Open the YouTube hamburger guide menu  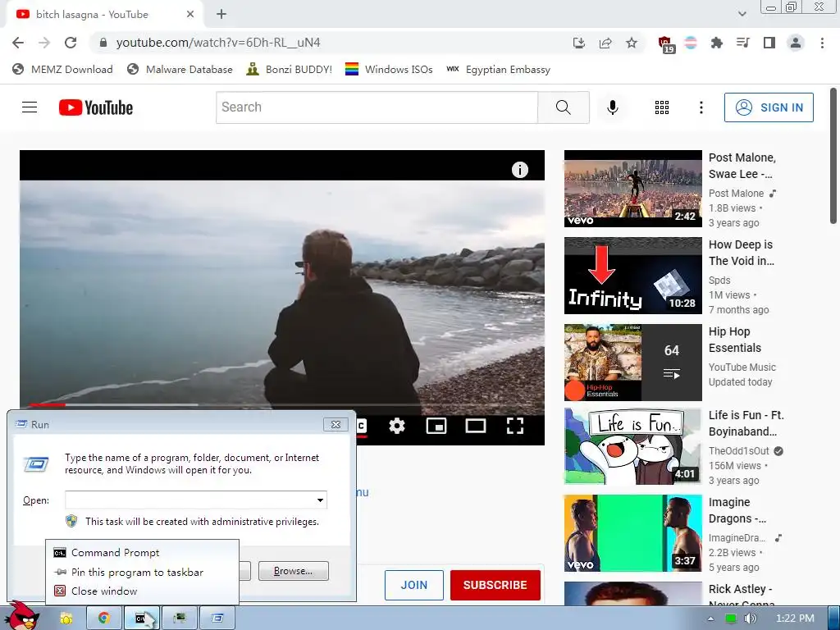pos(30,107)
